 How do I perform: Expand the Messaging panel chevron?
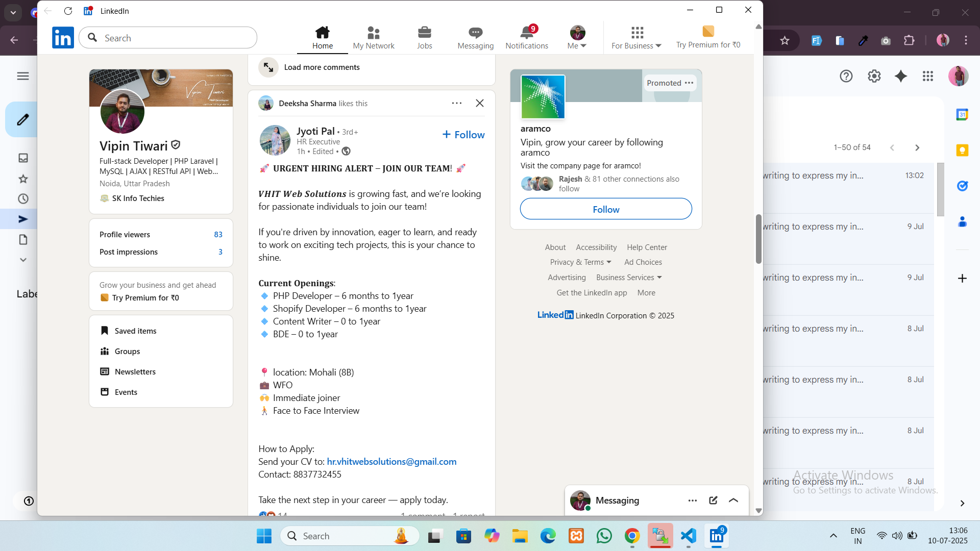[733, 500]
